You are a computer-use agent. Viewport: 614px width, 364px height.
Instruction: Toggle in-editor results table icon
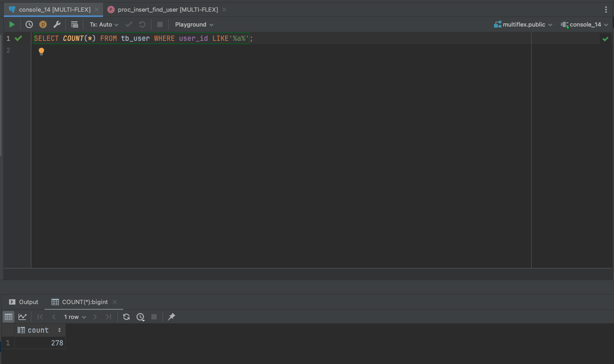click(74, 24)
